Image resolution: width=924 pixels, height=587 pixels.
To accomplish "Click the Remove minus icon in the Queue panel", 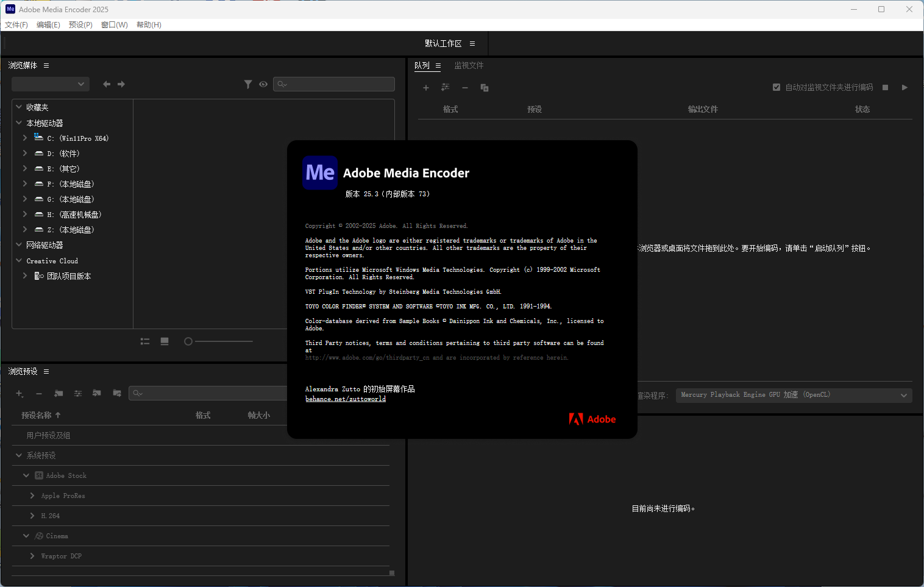I will pos(465,88).
